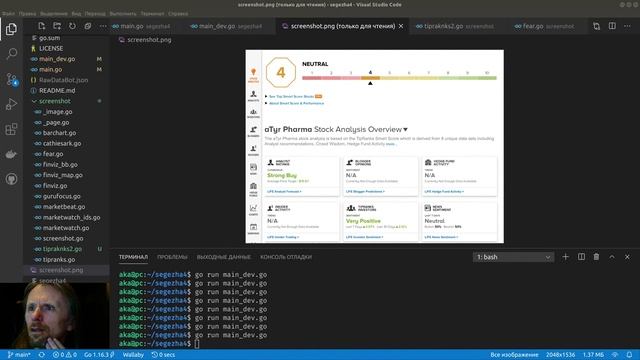640x360 pixels.
Task: Open errors and warnings counter
Action: click(65, 355)
